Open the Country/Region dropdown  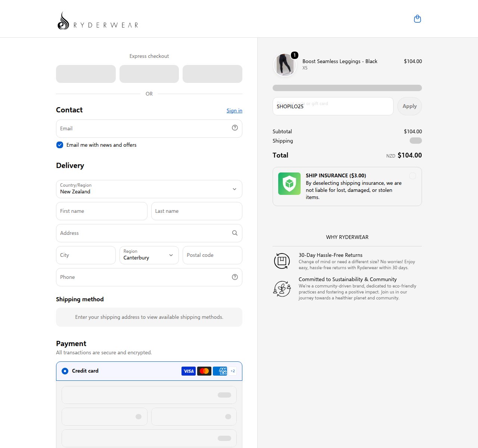coord(149,189)
